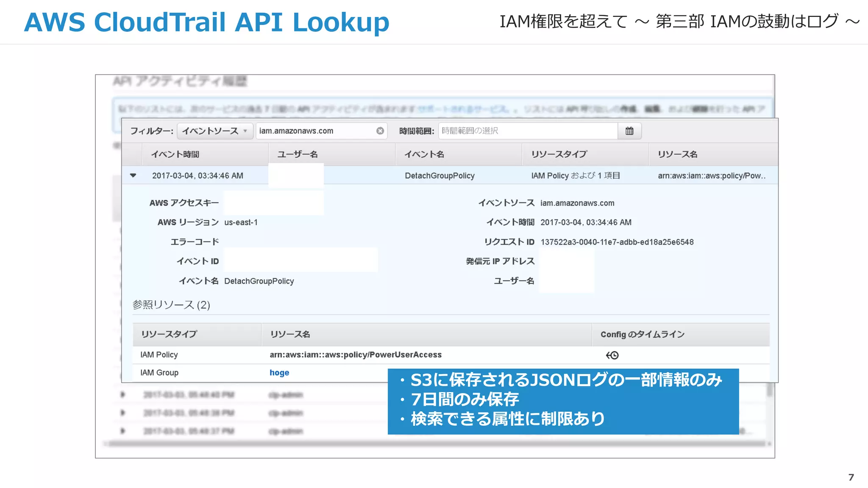Select the IAM Policy および 1 項目 cell
Viewport: 868px width, 488px height.
576,176
